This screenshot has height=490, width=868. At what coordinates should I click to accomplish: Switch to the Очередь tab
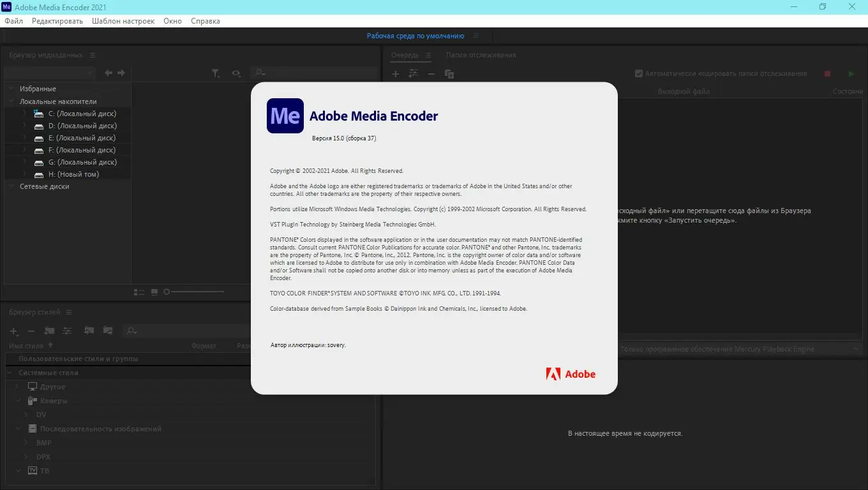(x=405, y=56)
